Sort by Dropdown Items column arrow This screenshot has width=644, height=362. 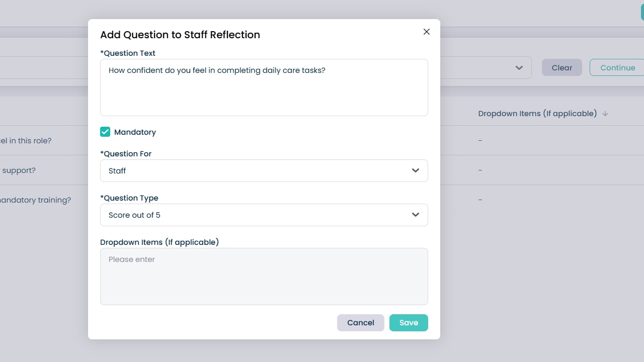point(605,114)
